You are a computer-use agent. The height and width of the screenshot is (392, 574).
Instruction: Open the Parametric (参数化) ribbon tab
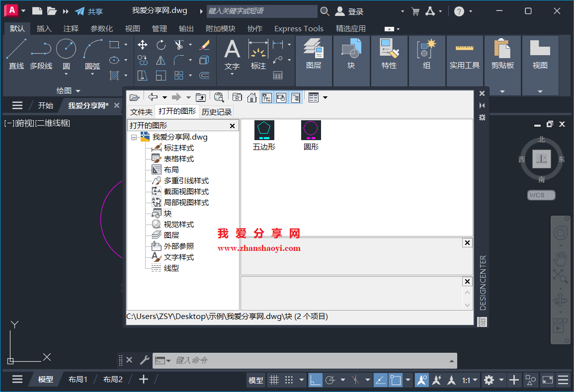[x=101, y=28]
